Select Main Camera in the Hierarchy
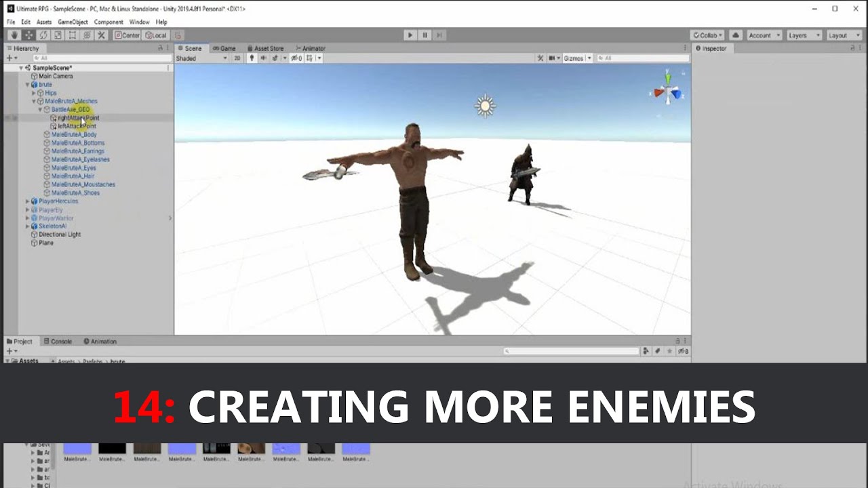 tap(56, 77)
